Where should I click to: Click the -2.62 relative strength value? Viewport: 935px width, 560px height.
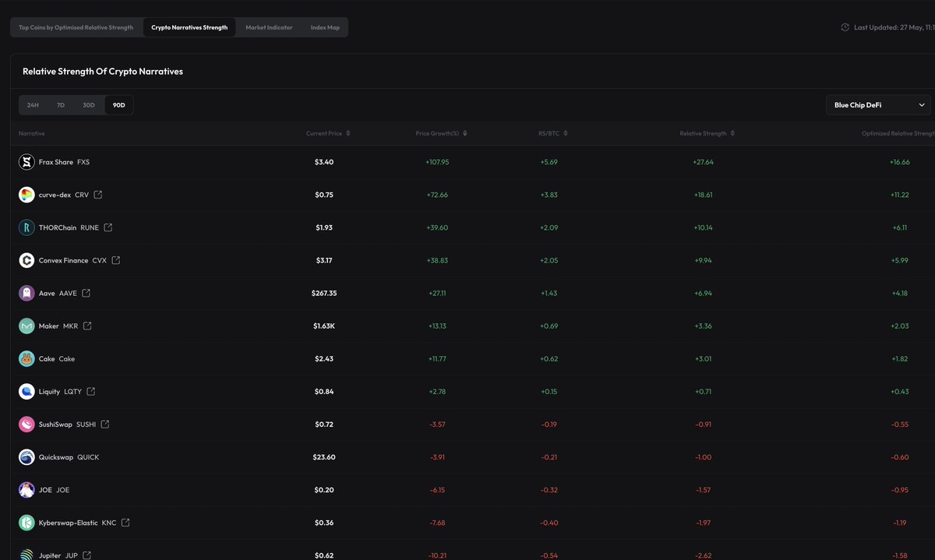pyautogui.click(x=703, y=555)
